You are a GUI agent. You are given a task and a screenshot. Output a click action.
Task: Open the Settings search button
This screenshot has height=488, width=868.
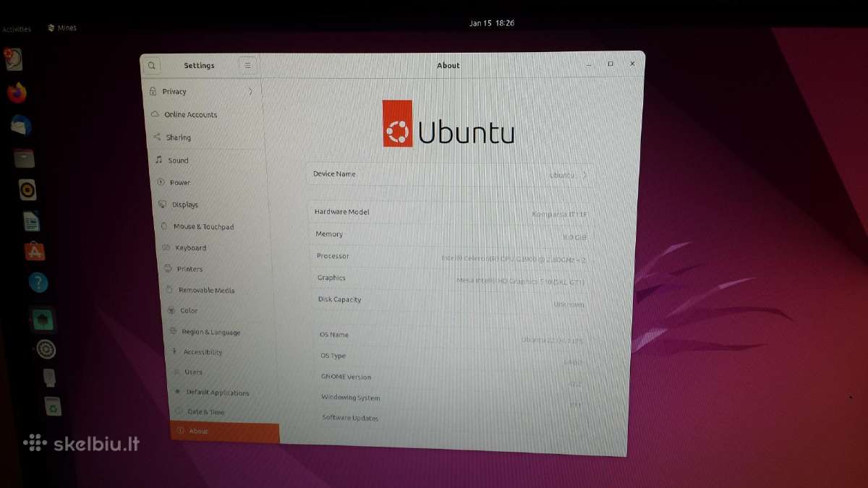point(151,65)
